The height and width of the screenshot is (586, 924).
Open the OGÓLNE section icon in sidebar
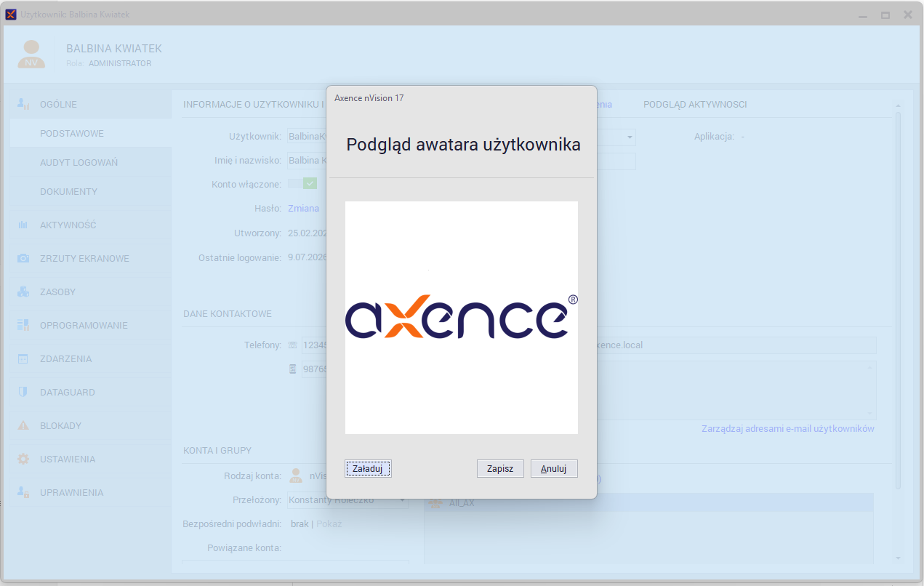pos(23,104)
